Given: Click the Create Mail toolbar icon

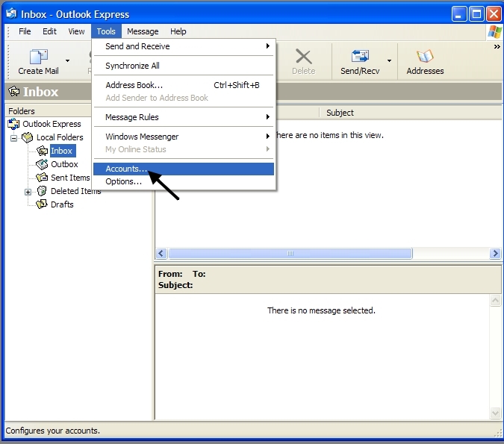Looking at the screenshot, I should [x=38, y=58].
